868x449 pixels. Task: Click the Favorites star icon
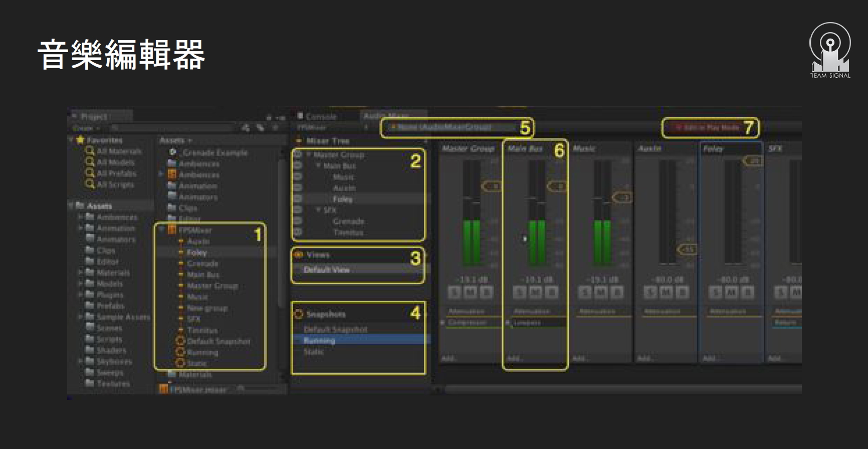pos(80,140)
